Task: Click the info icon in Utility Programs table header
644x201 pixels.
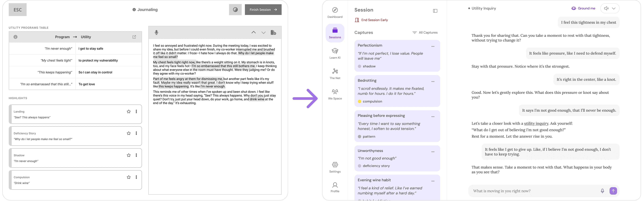Action: [15, 37]
